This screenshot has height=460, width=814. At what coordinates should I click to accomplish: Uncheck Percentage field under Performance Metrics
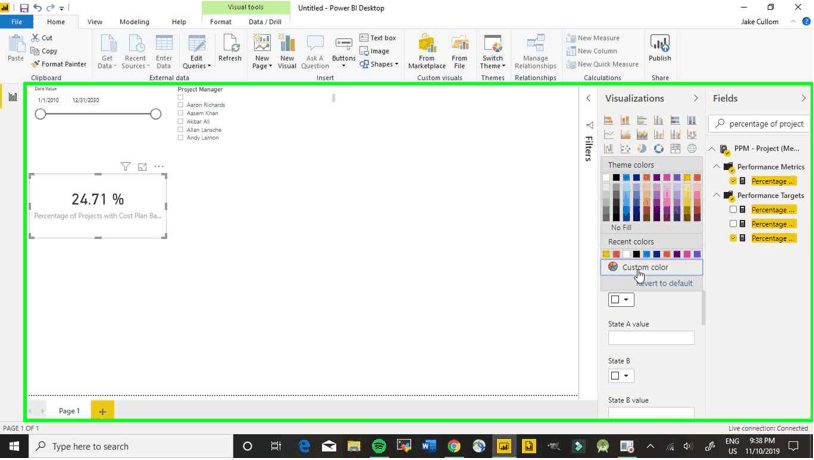733,181
